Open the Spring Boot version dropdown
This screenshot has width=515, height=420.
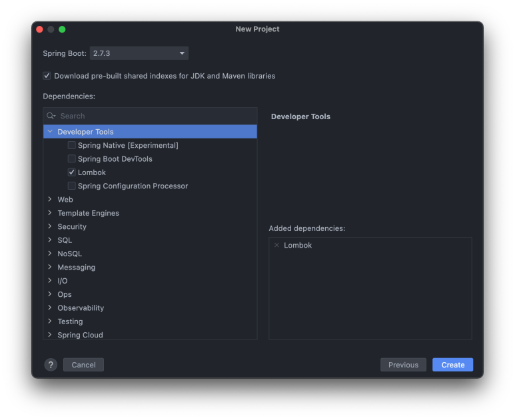click(139, 53)
